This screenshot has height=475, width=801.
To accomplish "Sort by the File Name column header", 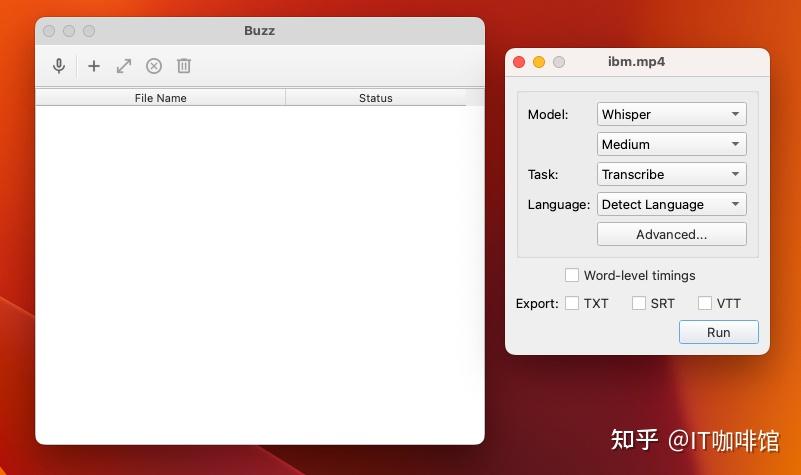I will point(160,98).
